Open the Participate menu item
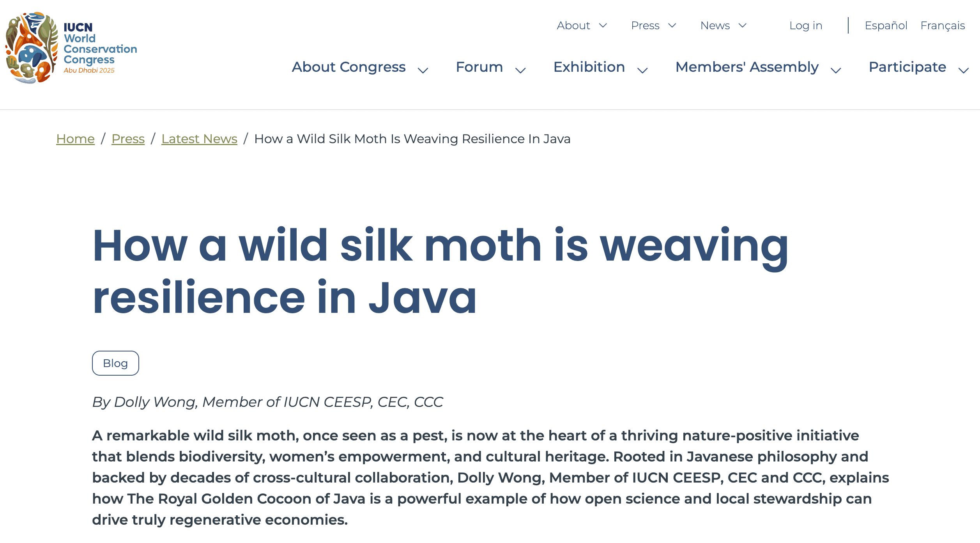 tap(907, 67)
